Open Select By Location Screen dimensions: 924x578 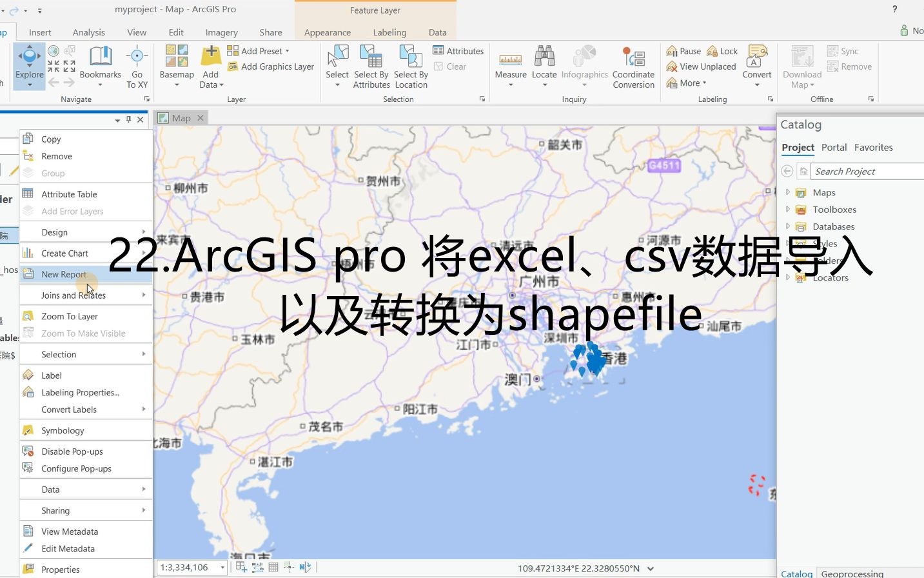[x=411, y=66]
